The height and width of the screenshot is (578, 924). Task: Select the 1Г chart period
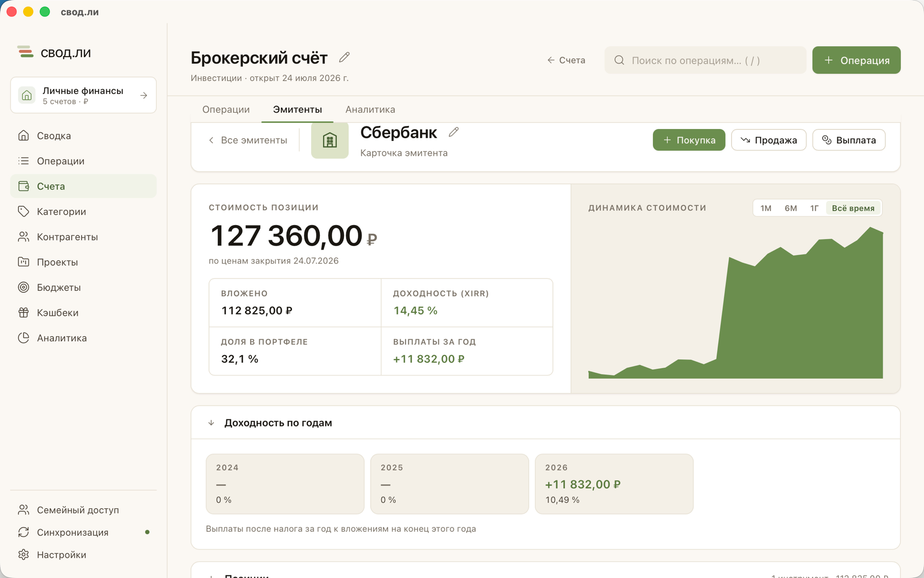click(814, 208)
